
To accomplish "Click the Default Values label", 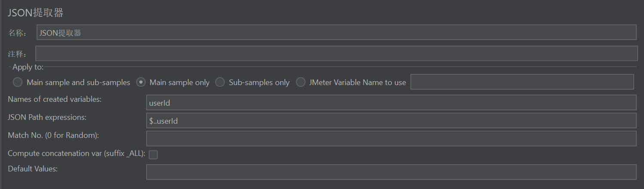I will tap(33, 169).
